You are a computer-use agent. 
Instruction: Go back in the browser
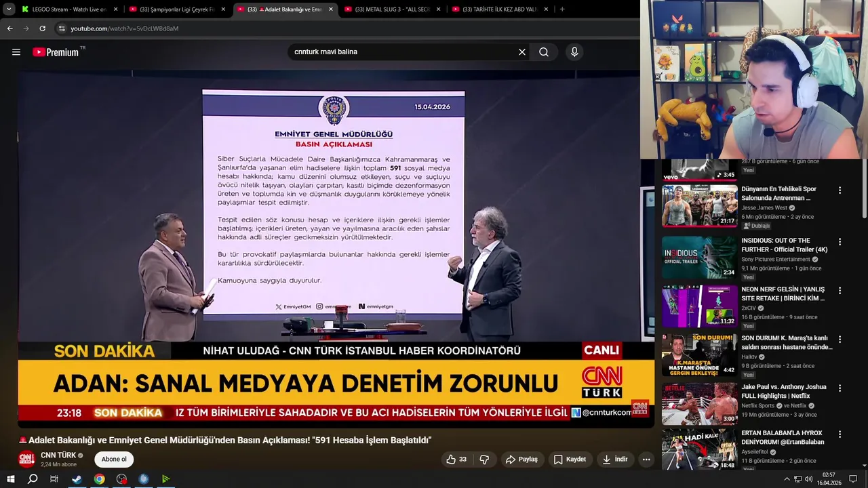(9, 28)
